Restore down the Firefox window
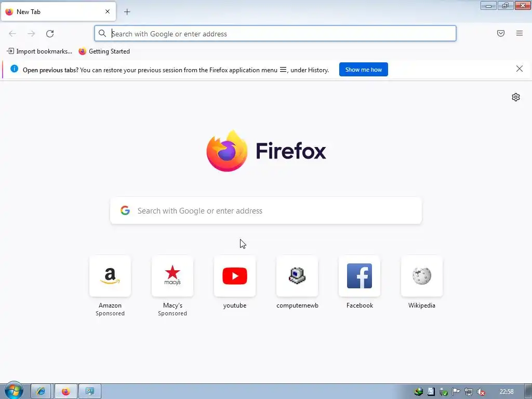 click(x=506, y=5)
